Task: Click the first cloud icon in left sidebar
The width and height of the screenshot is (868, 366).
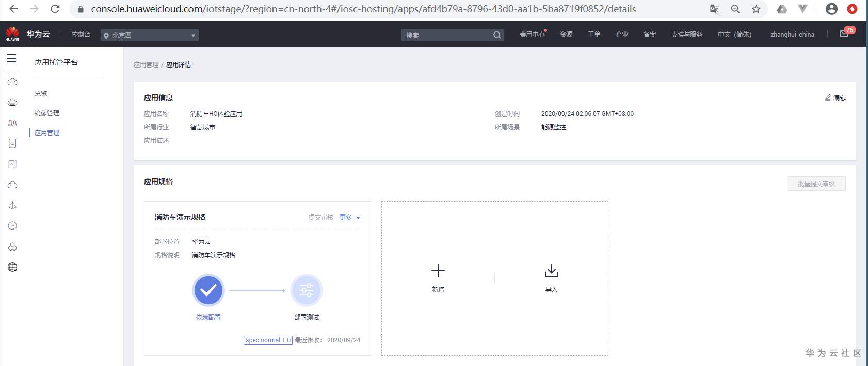Action: point(12,82)
